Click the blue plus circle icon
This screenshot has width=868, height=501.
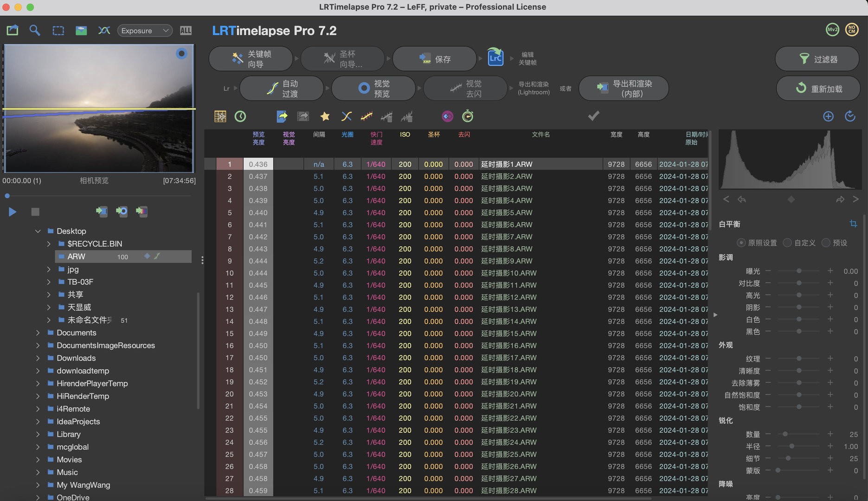point(828,116)
